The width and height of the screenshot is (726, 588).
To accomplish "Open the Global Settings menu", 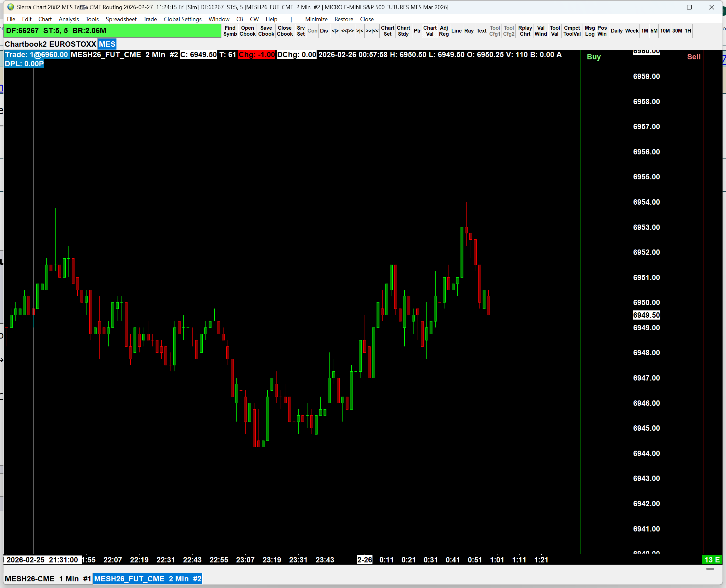I will point(182,19).
